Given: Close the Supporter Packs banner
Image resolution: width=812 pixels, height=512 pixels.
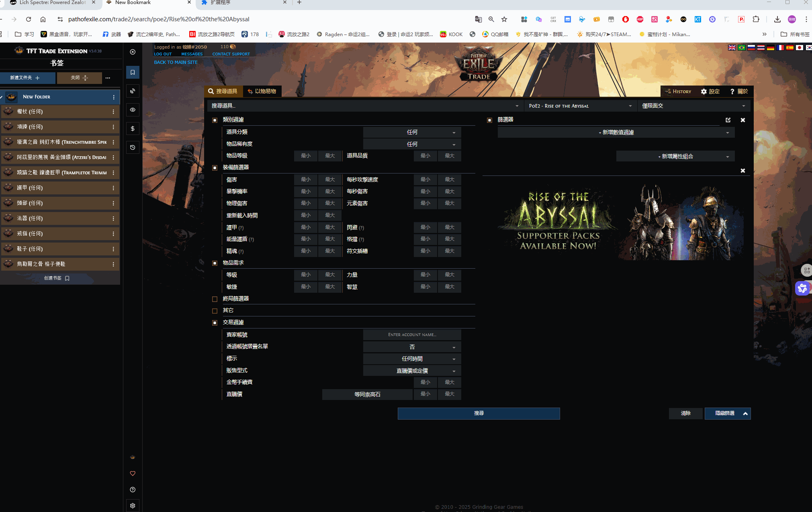Looking at the screenshot, I should point(742,171).
